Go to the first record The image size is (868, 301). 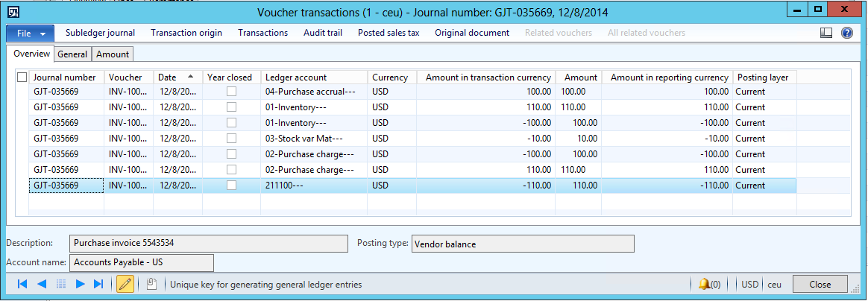[22, 284]
